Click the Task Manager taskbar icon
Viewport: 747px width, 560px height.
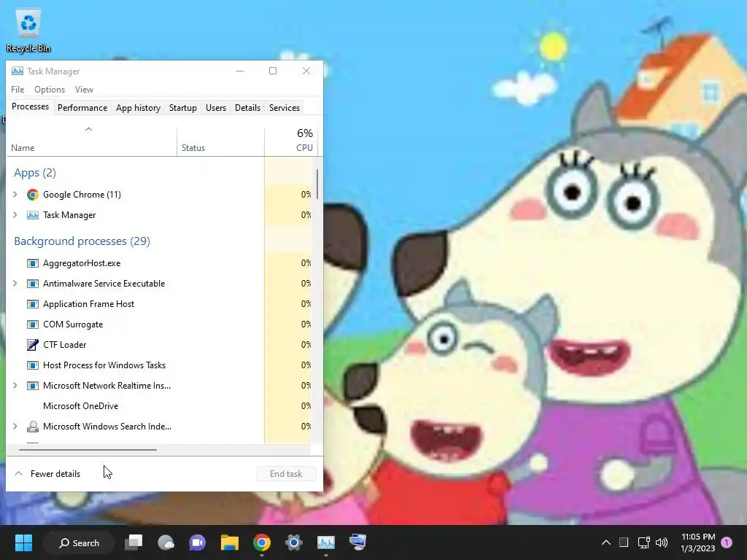326,542
